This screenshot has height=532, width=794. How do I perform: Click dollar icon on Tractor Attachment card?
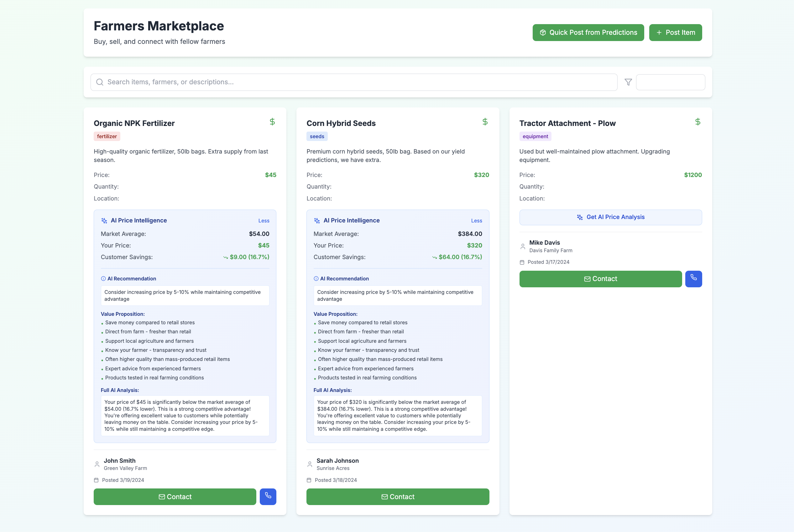[x=697, y=122]
